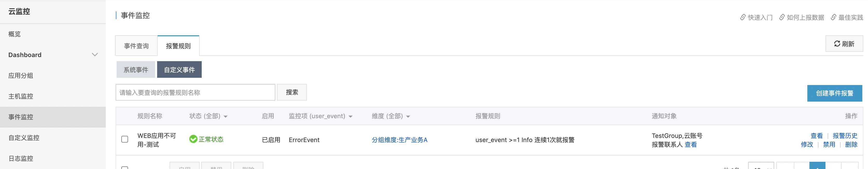
Task: Open the 监控项 (user_event) filter dropdown
Action: [351, 116]
